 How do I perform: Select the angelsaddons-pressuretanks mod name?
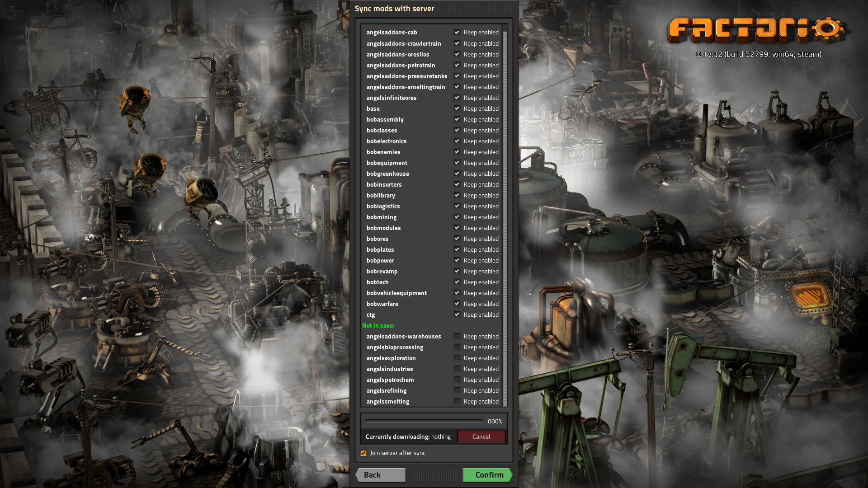(x=407, y=76)
